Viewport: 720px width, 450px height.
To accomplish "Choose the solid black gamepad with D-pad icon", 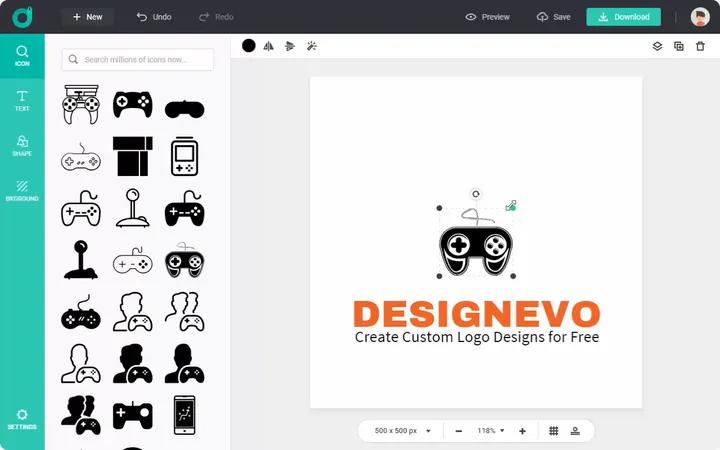I will [x=133, y=104].
